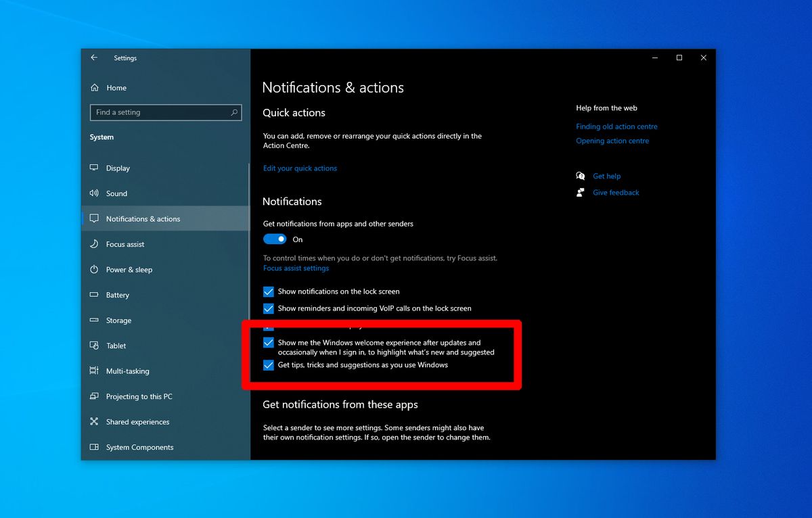Close the Settings window
The height and width of the screenshot is (518, 812).
pyautogui.click(x=704, y=58)
